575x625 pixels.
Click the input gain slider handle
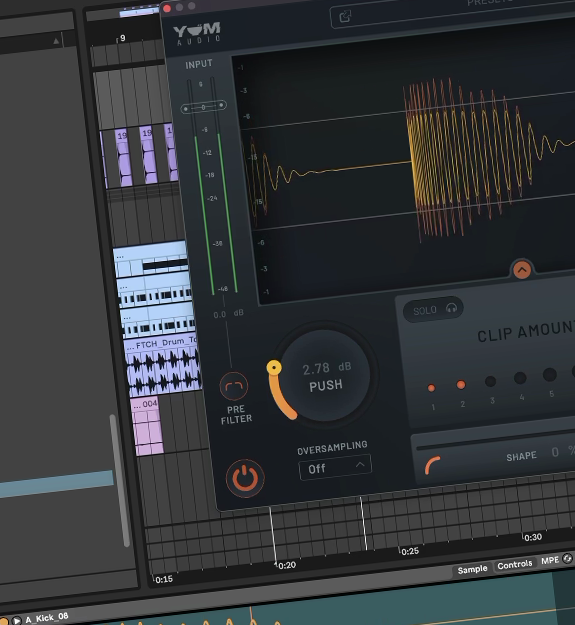[x=203, y=107]
